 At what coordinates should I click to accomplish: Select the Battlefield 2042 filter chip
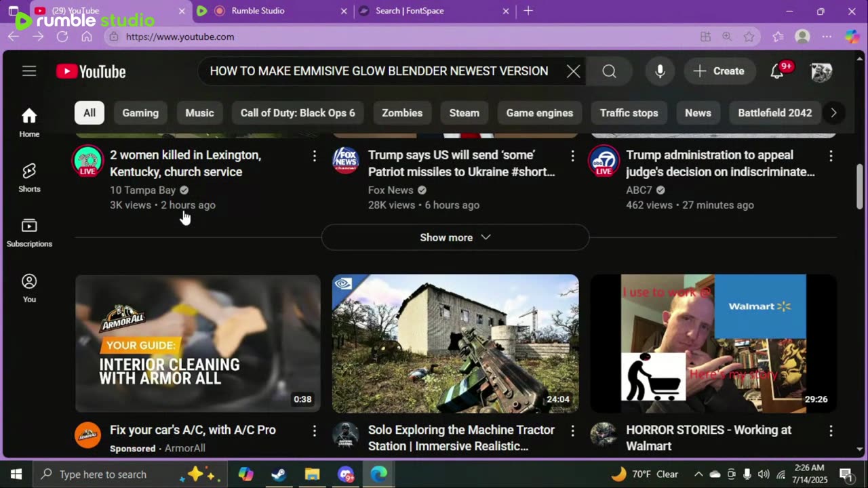pyautogui.click(x=775, y=113)
